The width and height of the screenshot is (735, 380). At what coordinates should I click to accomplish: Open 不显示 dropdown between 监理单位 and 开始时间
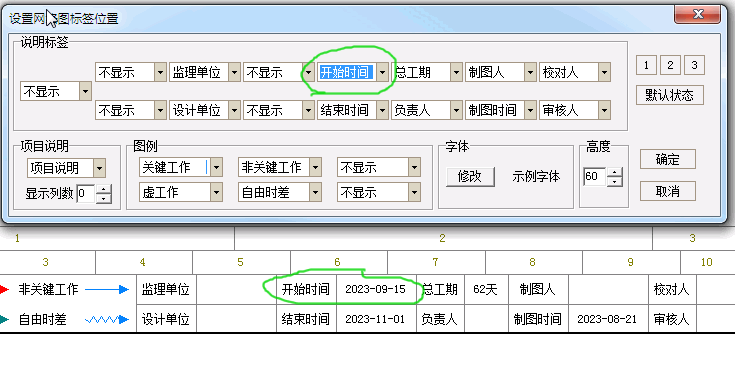[309, 72]
